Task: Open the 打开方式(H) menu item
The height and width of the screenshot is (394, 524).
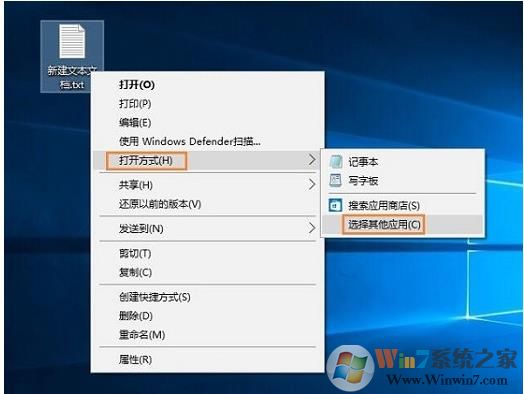Action: coord(146,160)
